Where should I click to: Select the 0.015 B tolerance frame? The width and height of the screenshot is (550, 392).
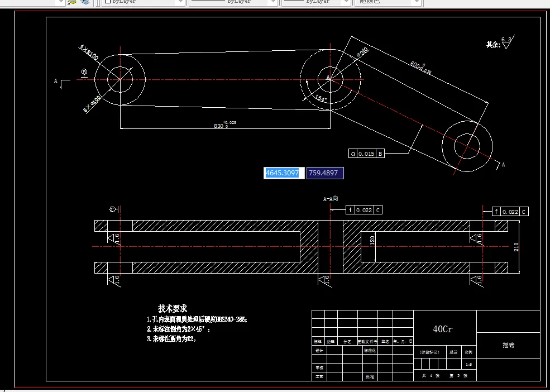click(366, 154)
